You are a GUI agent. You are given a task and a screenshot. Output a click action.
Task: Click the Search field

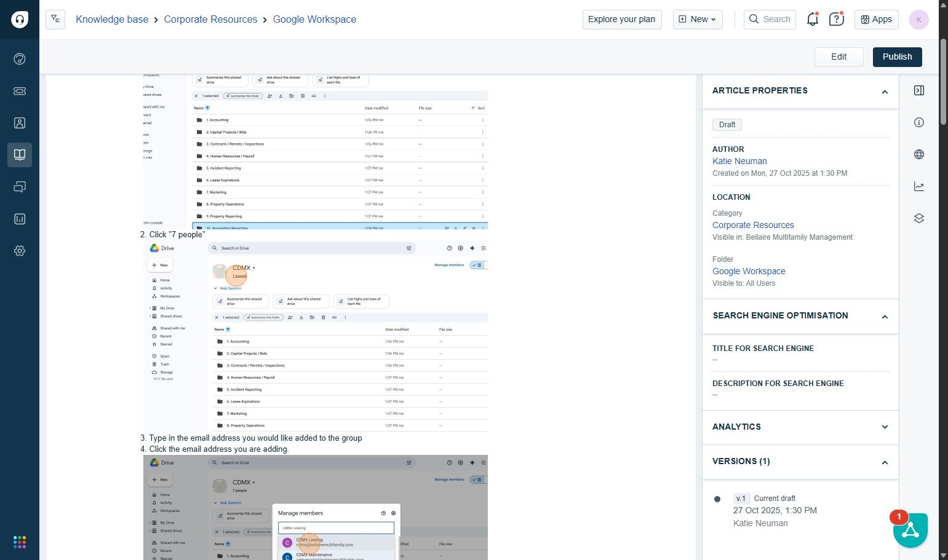click(770, 19)
